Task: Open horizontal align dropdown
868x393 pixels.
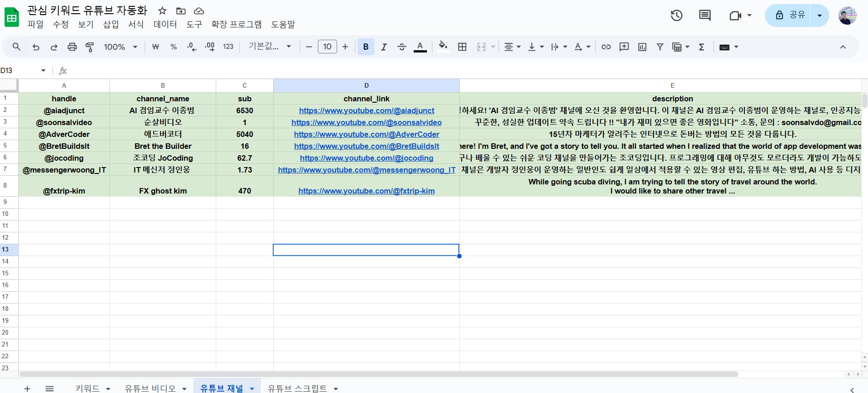Action: 512,47
